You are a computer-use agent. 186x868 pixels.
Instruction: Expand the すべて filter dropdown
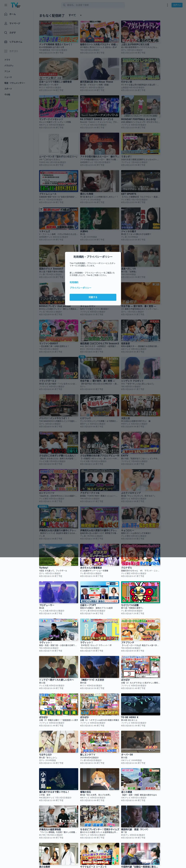pos(75,15)
